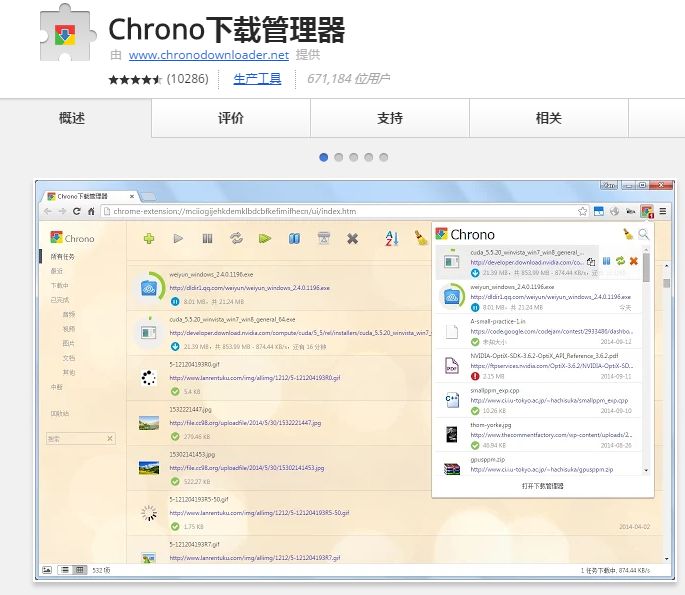Click blue pause status icon on weyiun row
This screenshot has height=595, width=685.
pyautogui.click(x=175, y=301)
